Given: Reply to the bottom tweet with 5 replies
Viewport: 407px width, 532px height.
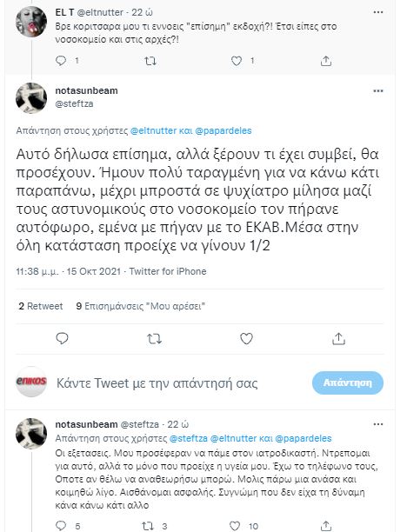Looking at the screenshot, I should (x=61, y=526).
